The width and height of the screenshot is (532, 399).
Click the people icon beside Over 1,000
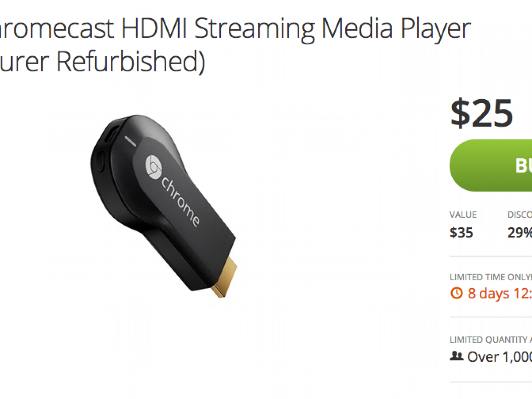tap(456, 356)
